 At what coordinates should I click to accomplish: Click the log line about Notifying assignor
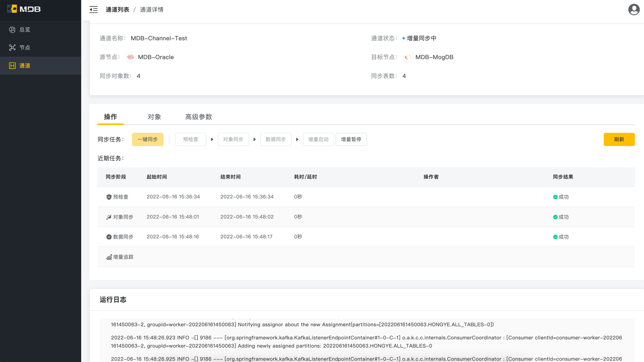pyautogui.click(x=302, y=324)
